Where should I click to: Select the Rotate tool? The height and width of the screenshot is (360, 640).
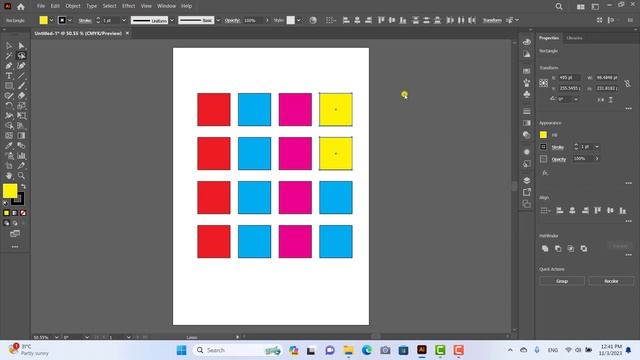coord(9,106)
